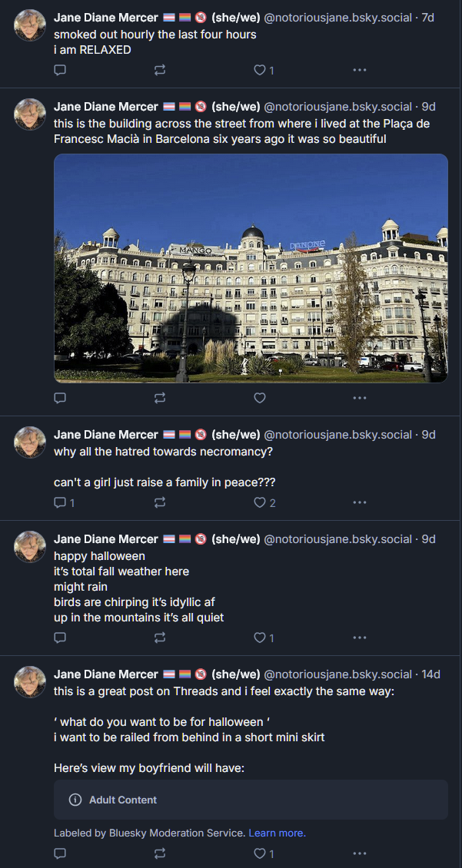Click the 'Learn more.' moderation link
The width and height of the screenshot is (462, 868).
[x=277, y=833]
